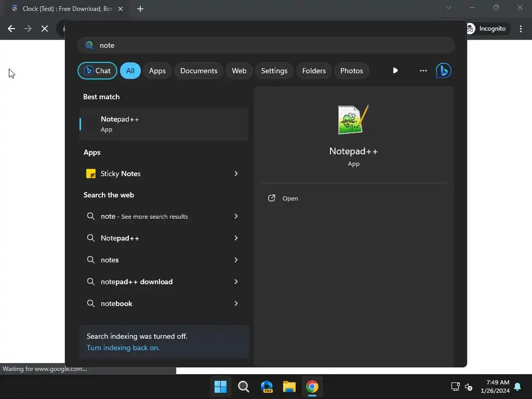Image resolution: width=532 pixels, height=399 pixels.
Task: Select 'notepad++ download' web suggestion
Action: 137,282
